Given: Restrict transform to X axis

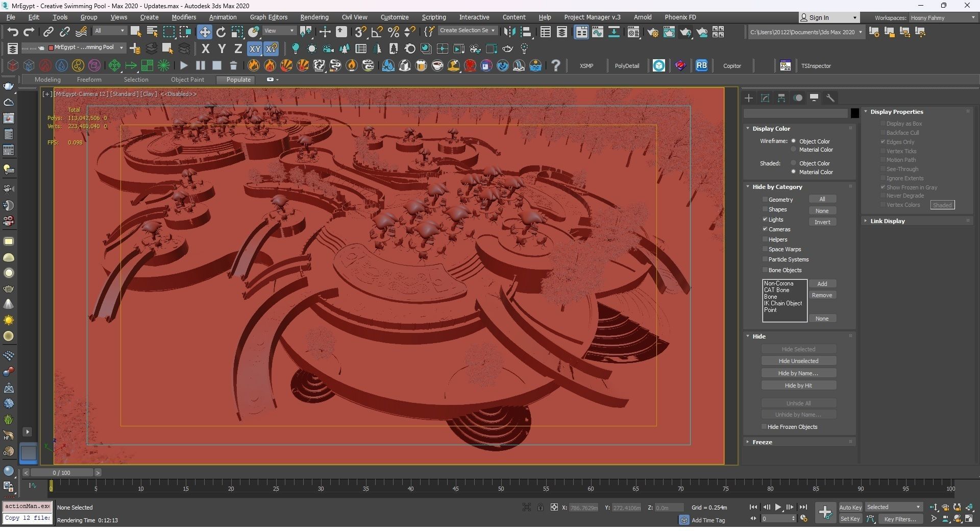Looking at the screenshot, I should tap(205, 49).
